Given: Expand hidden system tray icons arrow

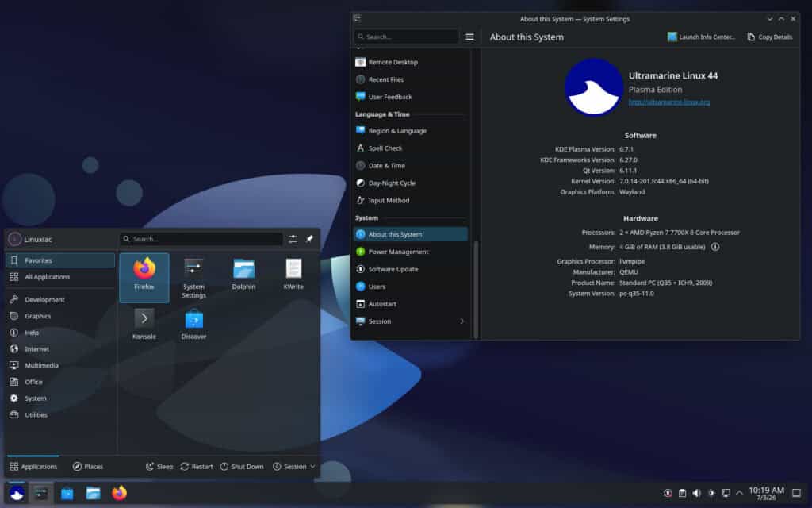Looking at the screenshot, I should [x=740, y=493].
